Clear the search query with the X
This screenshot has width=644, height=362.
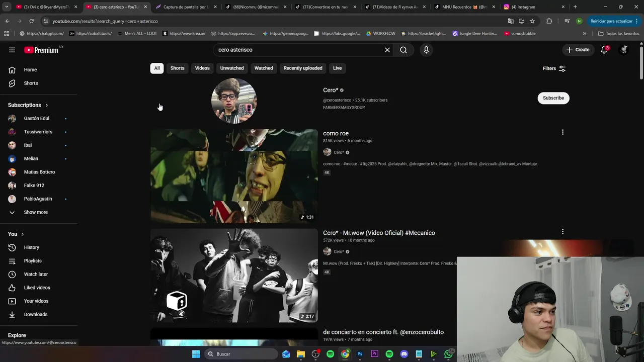[387, 50]
